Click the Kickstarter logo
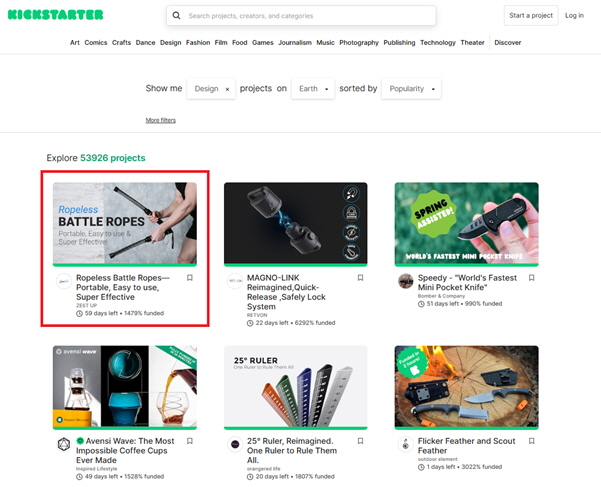Image resolution: width=601 pixels, height=487 pixels. coord(56,15)
